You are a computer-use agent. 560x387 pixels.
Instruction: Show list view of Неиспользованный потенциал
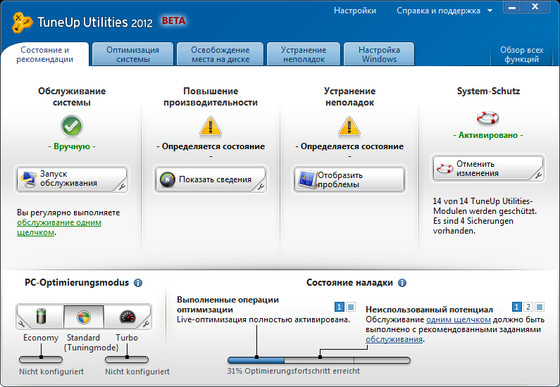tap(540, 307)
